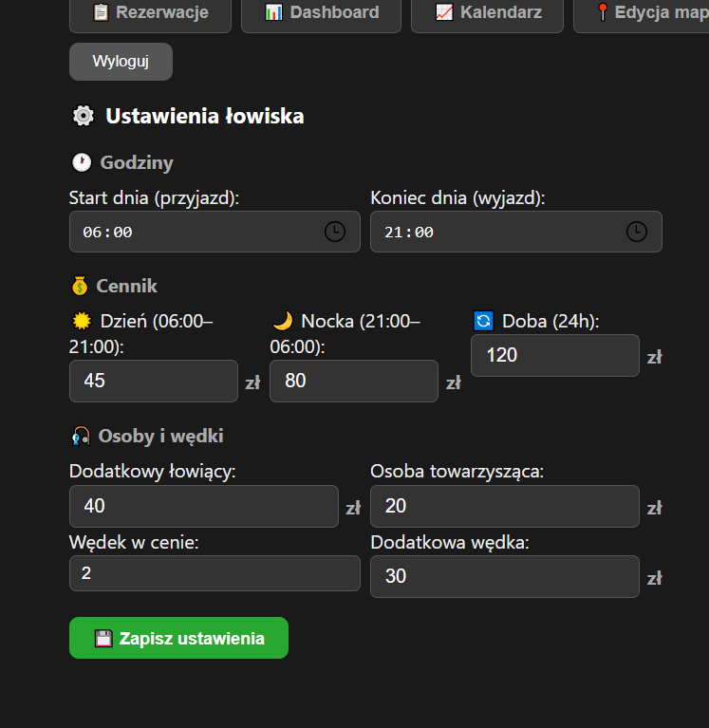The image size is (709, 728).
Task: Click the angler icon beside Osoby i wędki
Action: pos(81,436)
